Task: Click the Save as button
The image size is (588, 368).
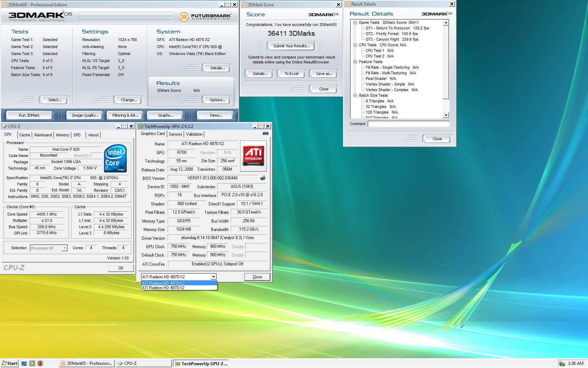Action: point(324,74)
